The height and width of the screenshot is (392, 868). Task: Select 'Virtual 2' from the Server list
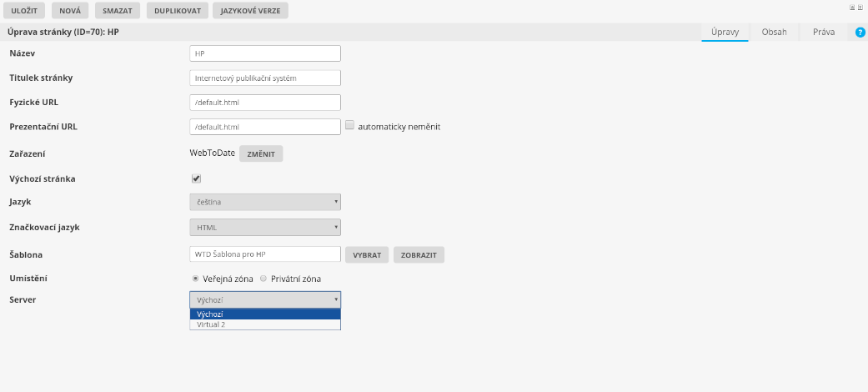265,324
